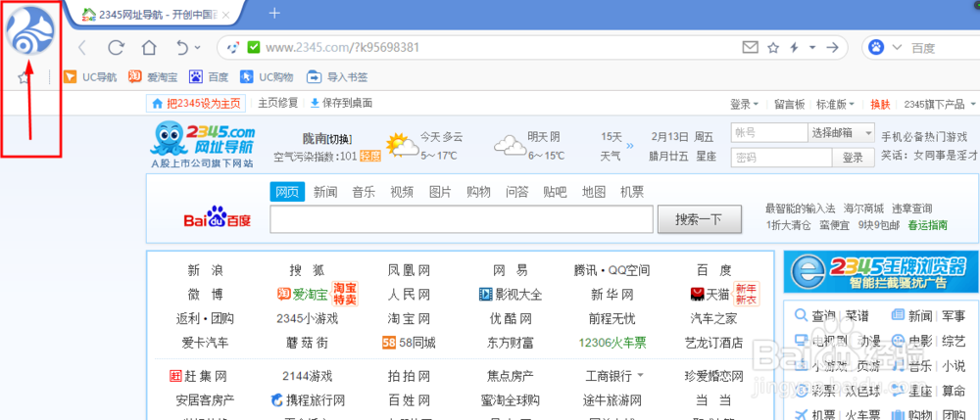Bookmark page with address bar star
Viewport: 980px width, 420px height.
tap(773, 47)
